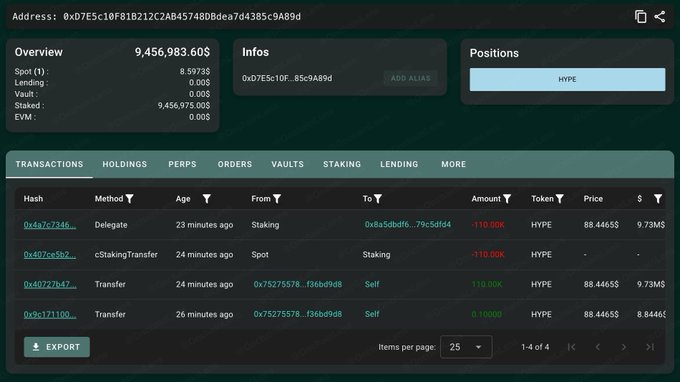
Task: Open transaction hash 0x407ce5b2
Action: click(49, 255)
